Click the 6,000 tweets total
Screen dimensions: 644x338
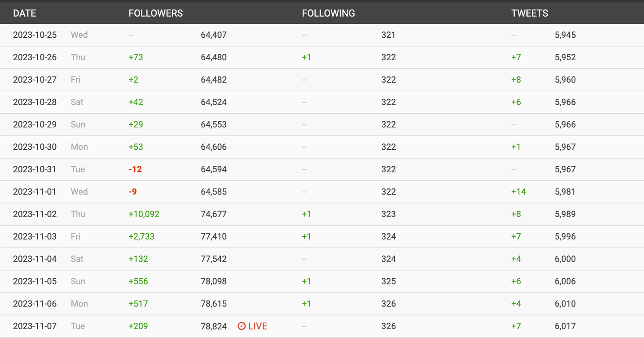point(565,259)
